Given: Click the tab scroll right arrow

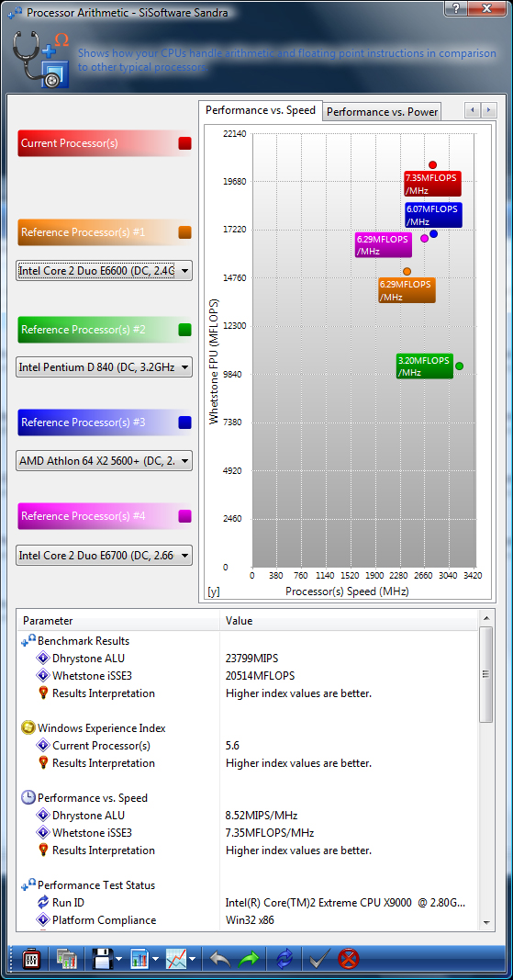Looking at the screenshot, I should click(x=488, y=110).
